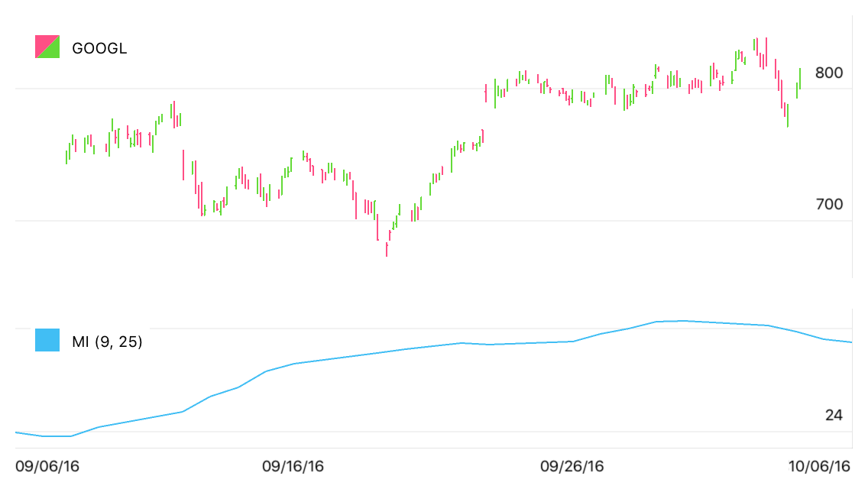Click the tall pink candle after the gap down
The width and height of the screenshot is (868, 489).
coord(183,165)
